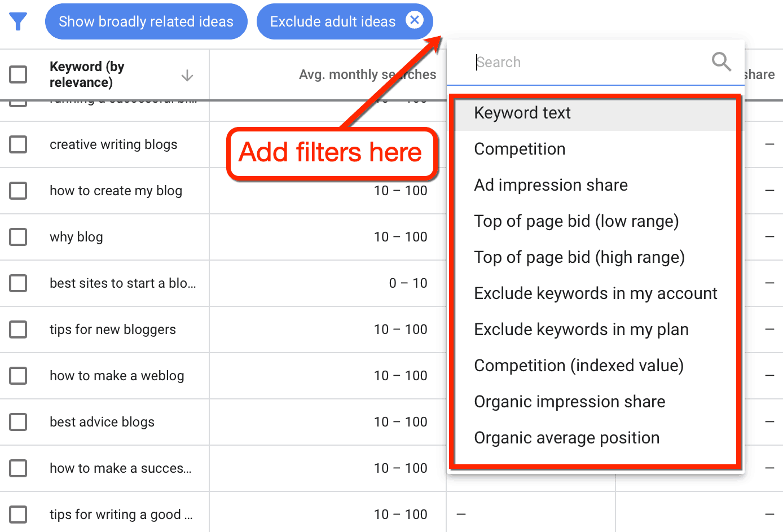Click the search magnifier in the filter dropdown

[x=720, y=62]
